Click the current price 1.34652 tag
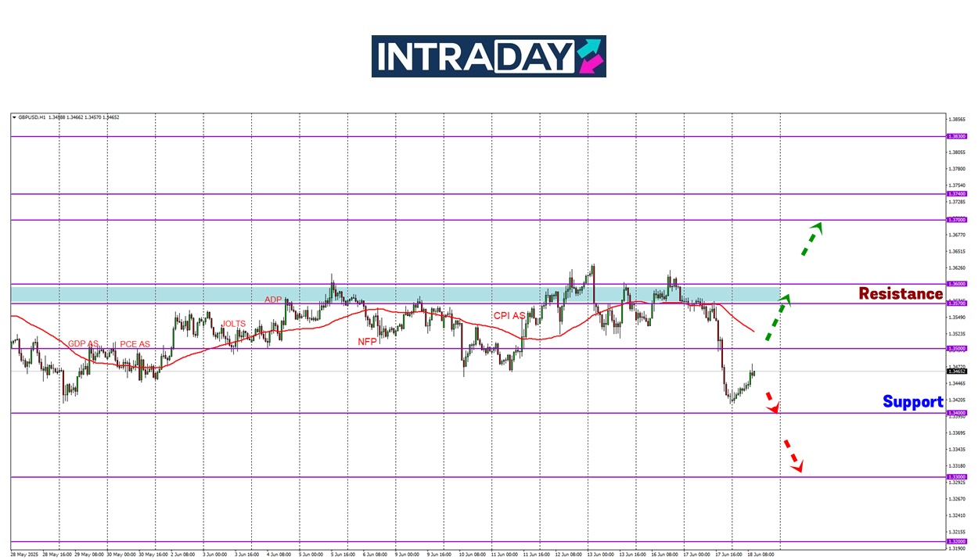The image size is (978, 560). (956, 372)
